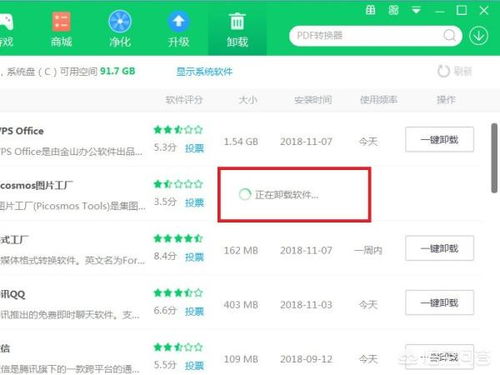Click the 刷新 refresh icon
This screenshot has height=375, width=500.
tap(443, 71)
